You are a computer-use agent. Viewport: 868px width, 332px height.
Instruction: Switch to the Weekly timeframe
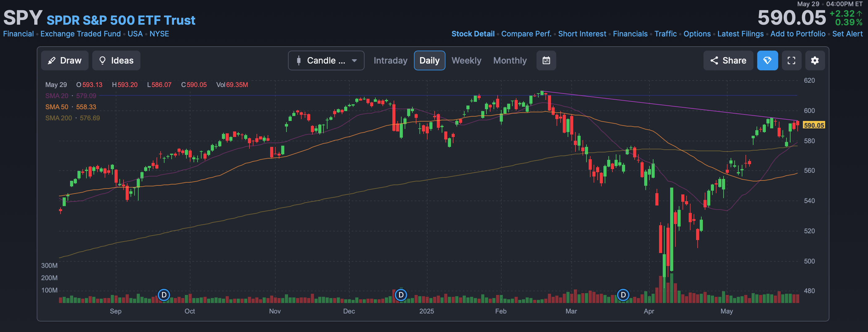(466, 60)
